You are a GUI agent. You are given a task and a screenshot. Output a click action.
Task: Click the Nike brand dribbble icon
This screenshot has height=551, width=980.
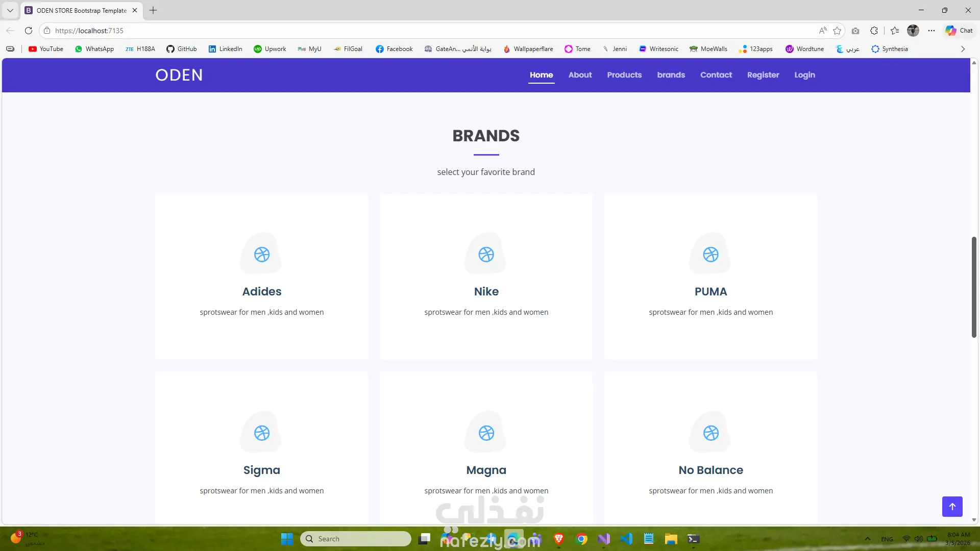click(x=486, y=254)
